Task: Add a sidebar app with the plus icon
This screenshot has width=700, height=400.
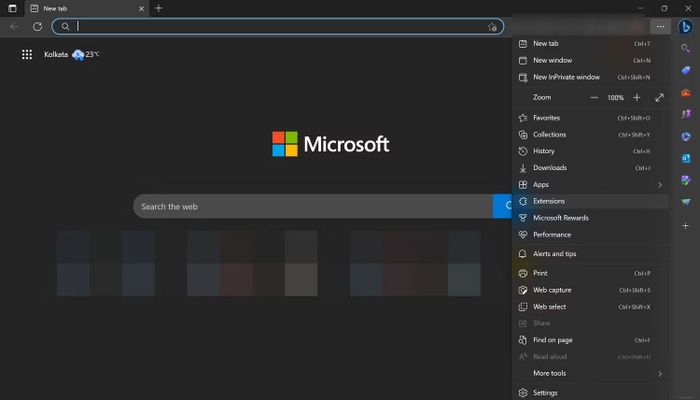Action: 685,226
